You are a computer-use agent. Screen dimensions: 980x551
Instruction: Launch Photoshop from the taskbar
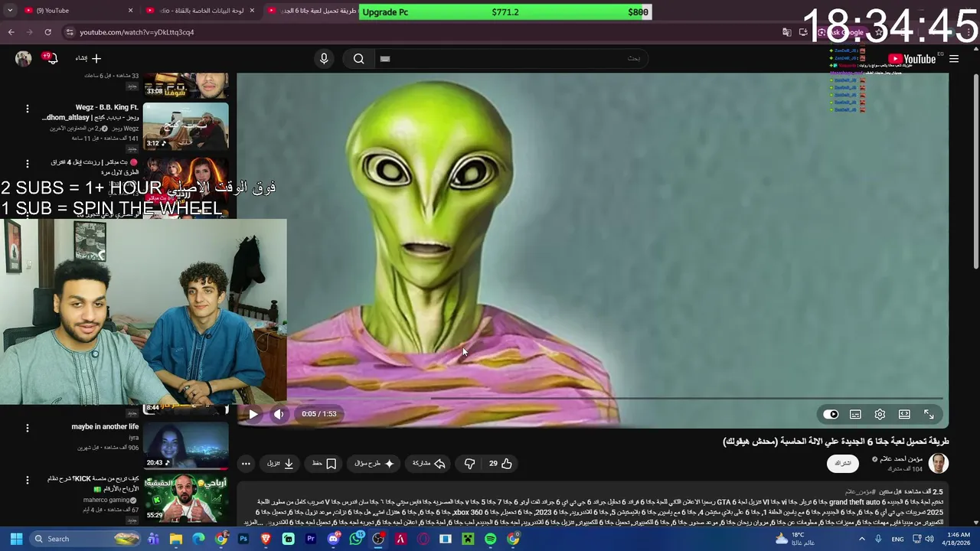pos(243,539)
